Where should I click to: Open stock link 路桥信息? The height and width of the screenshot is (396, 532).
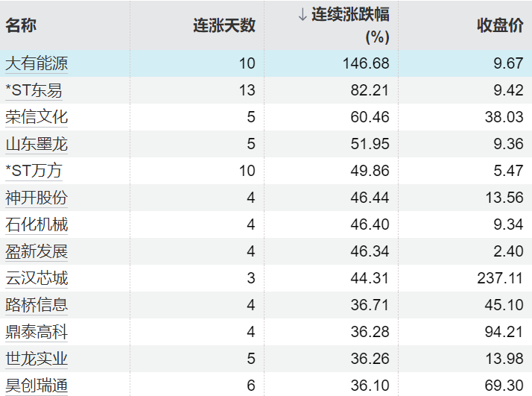[37, 305]
